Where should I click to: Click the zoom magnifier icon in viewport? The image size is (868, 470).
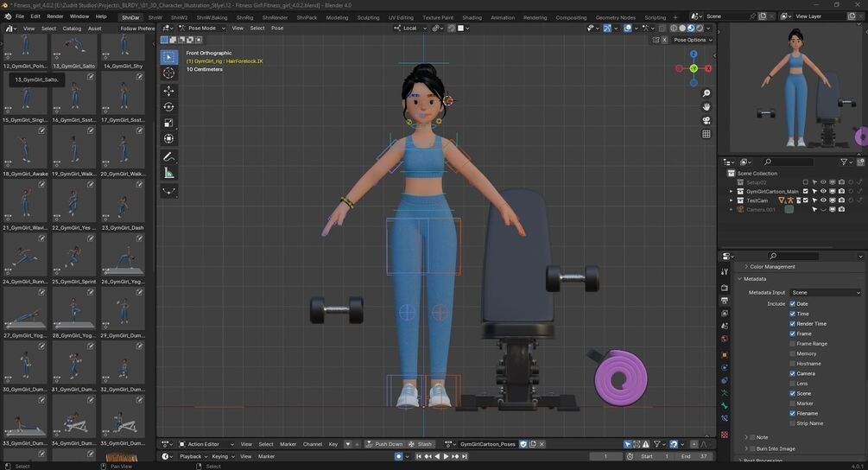click(x=706, y=93)
